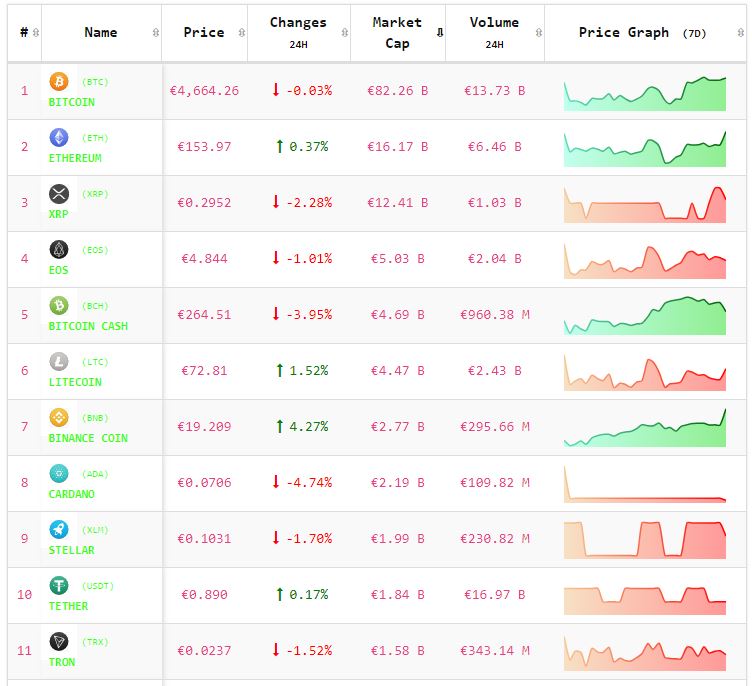
Task: Click the Cardano coin icon
Action: (x=58, y=474)
